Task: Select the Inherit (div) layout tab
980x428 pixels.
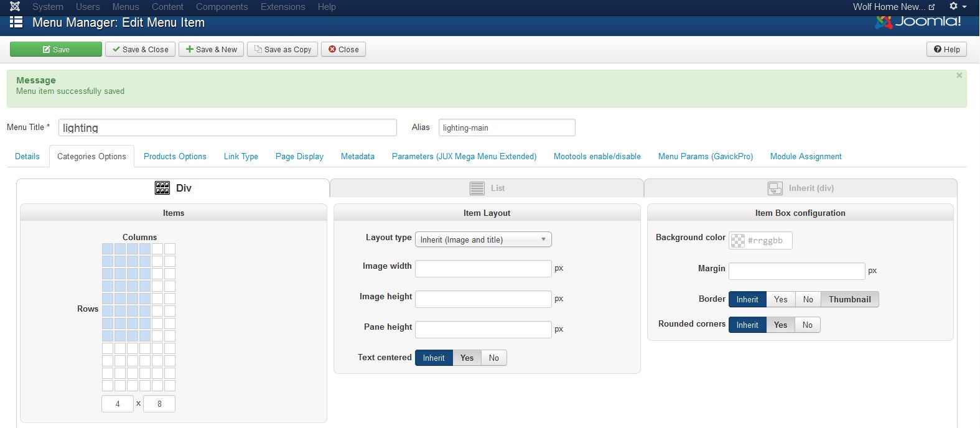Action: click(x=801, y=188)
